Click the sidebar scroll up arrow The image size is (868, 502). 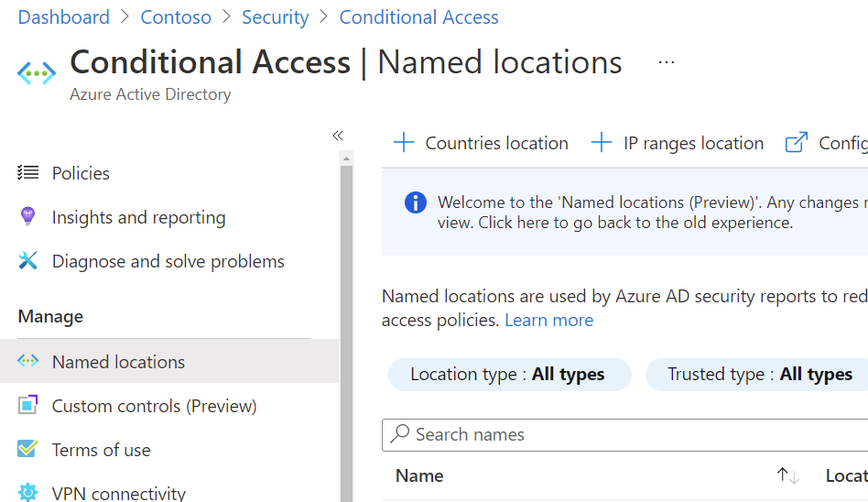[346, 158]
